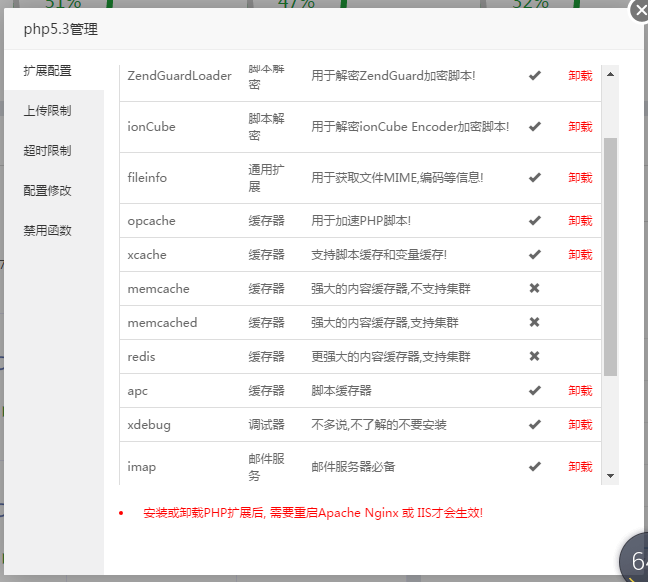This screenshot has width=648, height=582.
Task: Select the memcached extension name
Action: (x=162, y=322)
